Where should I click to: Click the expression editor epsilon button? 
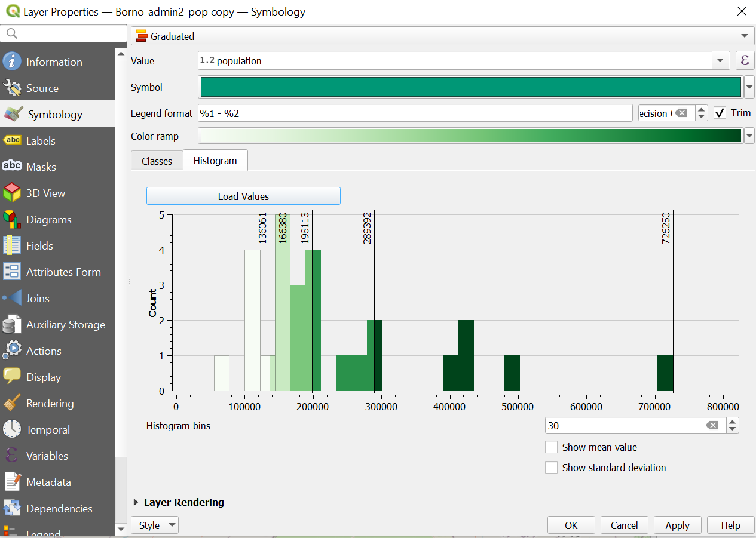744,60
